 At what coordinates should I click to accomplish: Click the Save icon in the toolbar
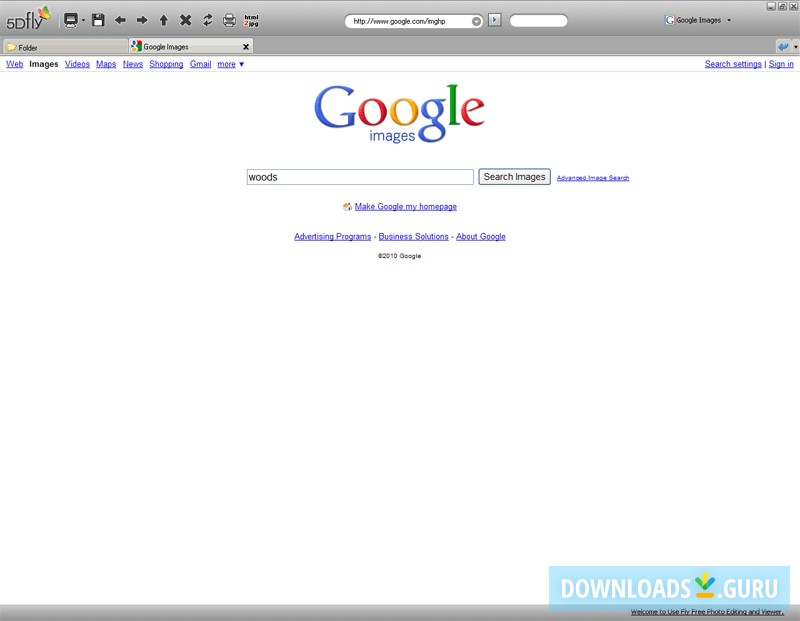click(98, 19)
